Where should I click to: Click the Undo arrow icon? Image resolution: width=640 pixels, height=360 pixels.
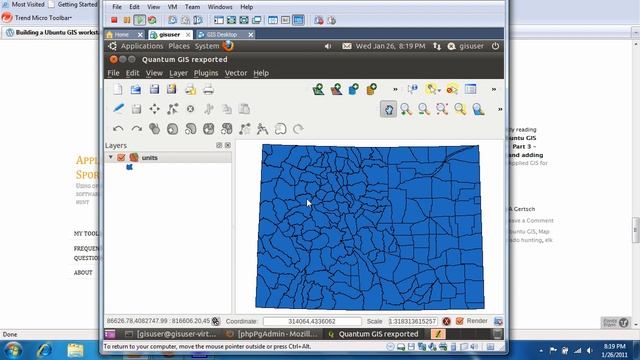pyautogui.click(x=118, y=129)
